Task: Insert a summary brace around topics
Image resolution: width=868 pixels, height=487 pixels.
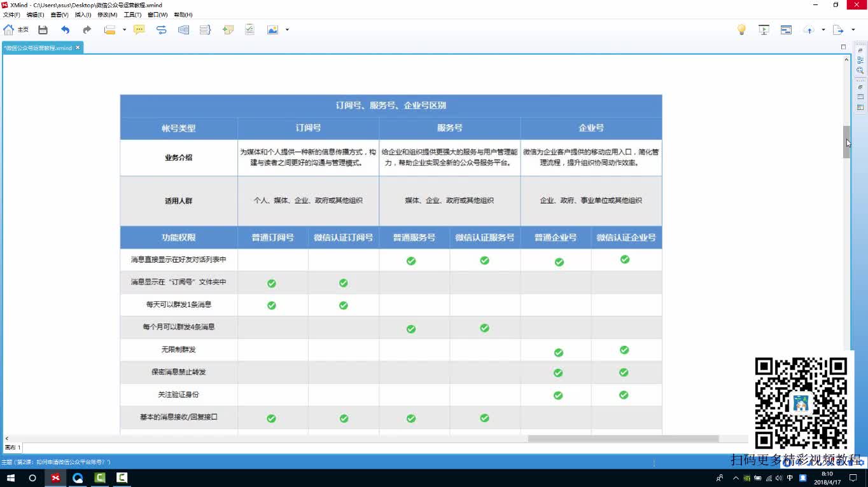Action: click(x=205, y=29)
